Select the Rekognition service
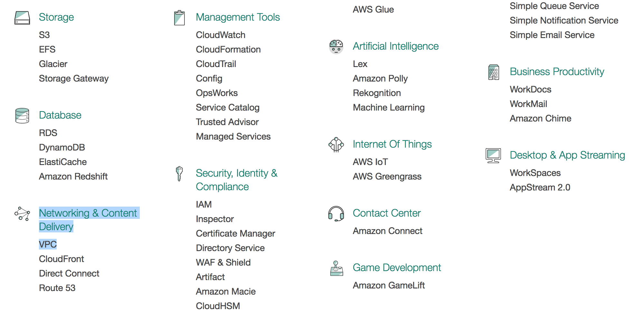The image size is (644, 312). click(x=377, y=93)
